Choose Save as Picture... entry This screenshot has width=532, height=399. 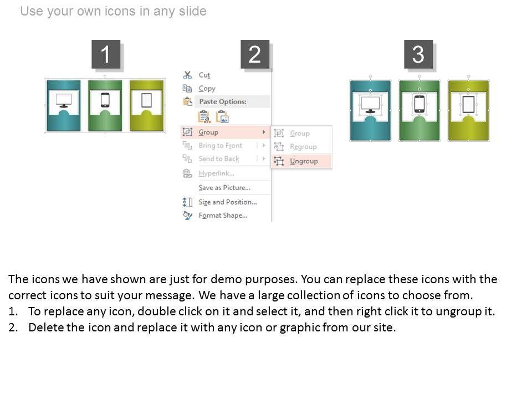224,188
